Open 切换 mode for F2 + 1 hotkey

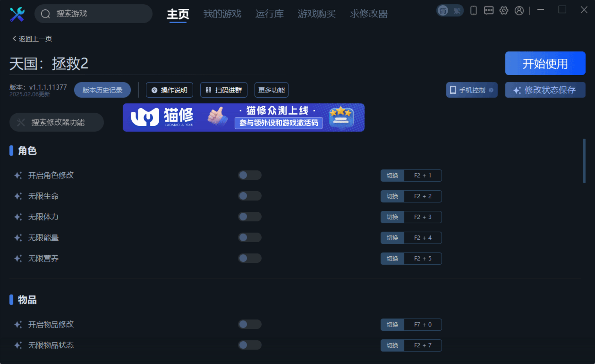(392, 176)
